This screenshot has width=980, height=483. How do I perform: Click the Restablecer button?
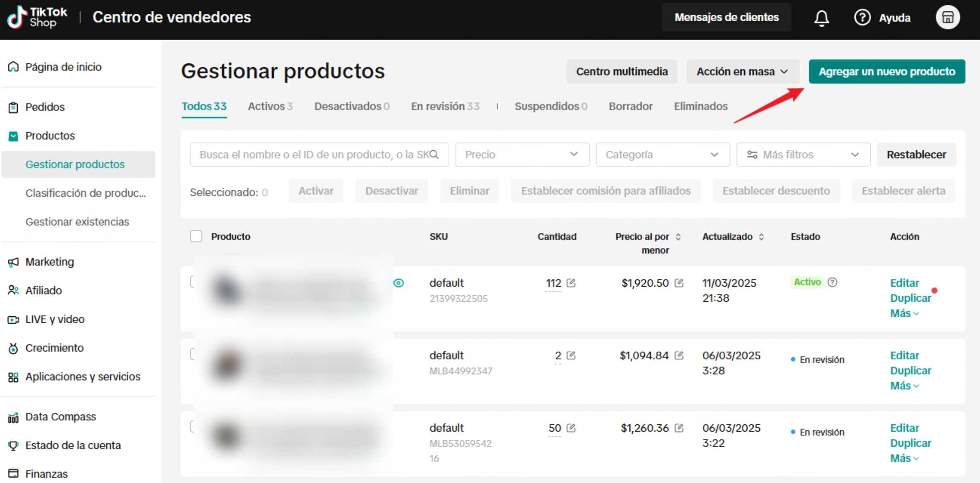[916, 155]
